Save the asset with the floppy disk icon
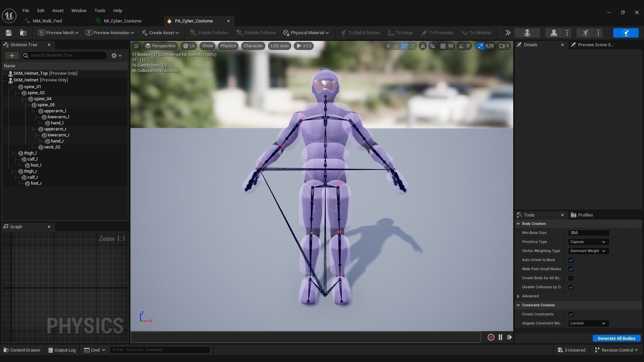 point(9,33)
